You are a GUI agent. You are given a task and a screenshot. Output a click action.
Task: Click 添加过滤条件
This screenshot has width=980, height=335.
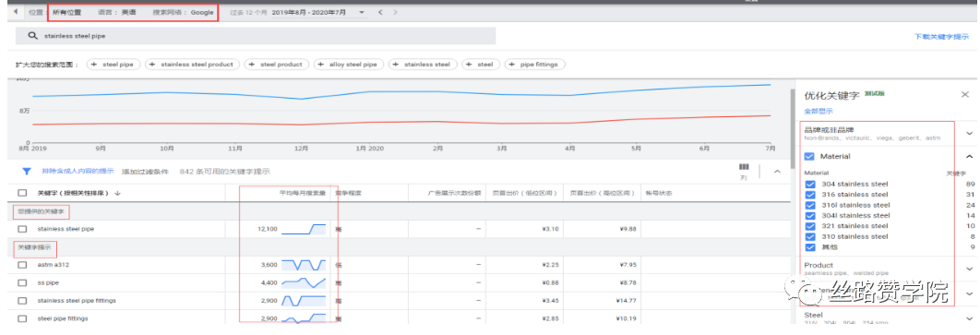coord(144,171)
